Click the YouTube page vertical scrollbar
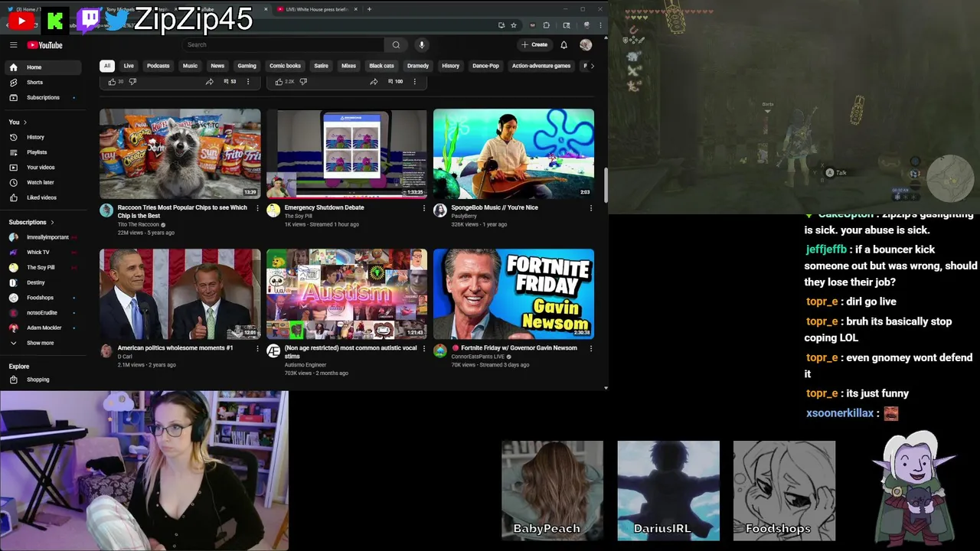 click(x=605, y=184)
